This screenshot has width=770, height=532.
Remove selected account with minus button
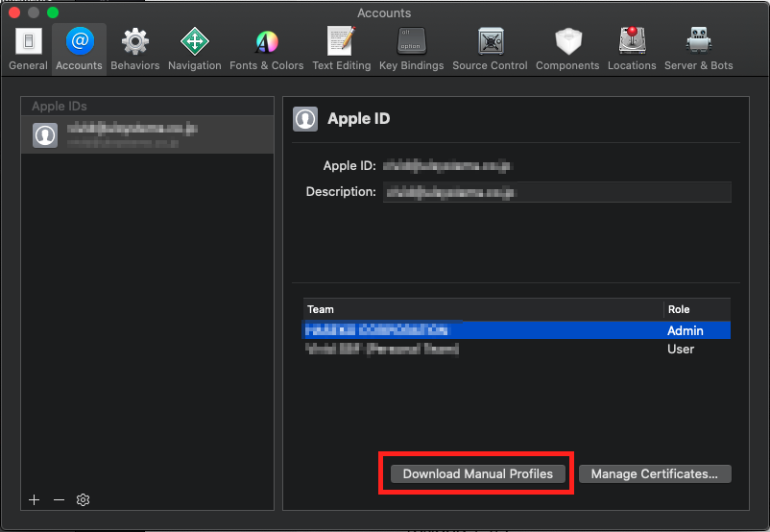point(59,500)
